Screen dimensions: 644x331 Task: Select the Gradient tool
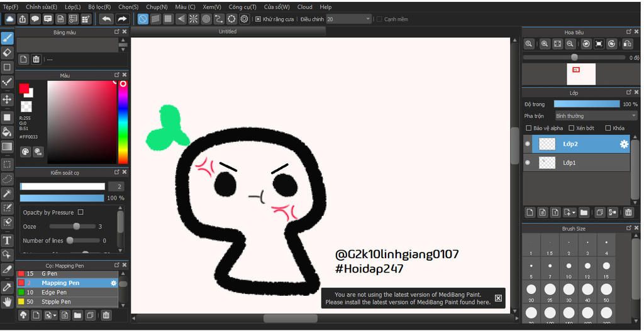click(7, 146)
